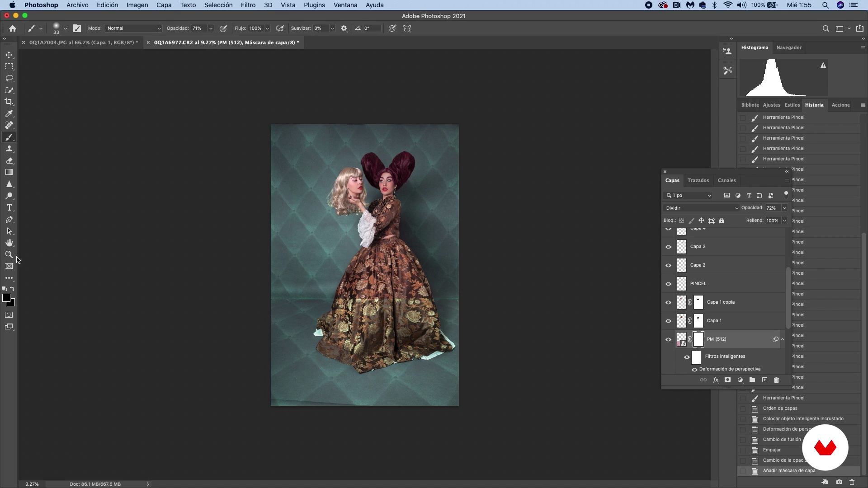
Task: Add a layer mask in Capas panel
Action: click(727, 380)
